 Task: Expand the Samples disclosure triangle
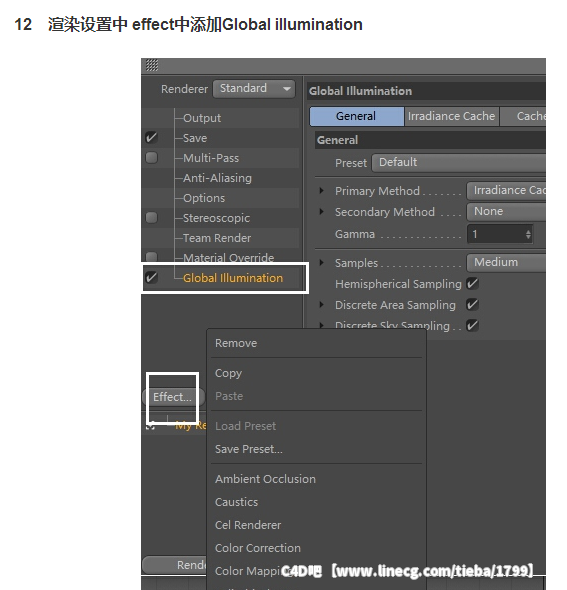321,263
